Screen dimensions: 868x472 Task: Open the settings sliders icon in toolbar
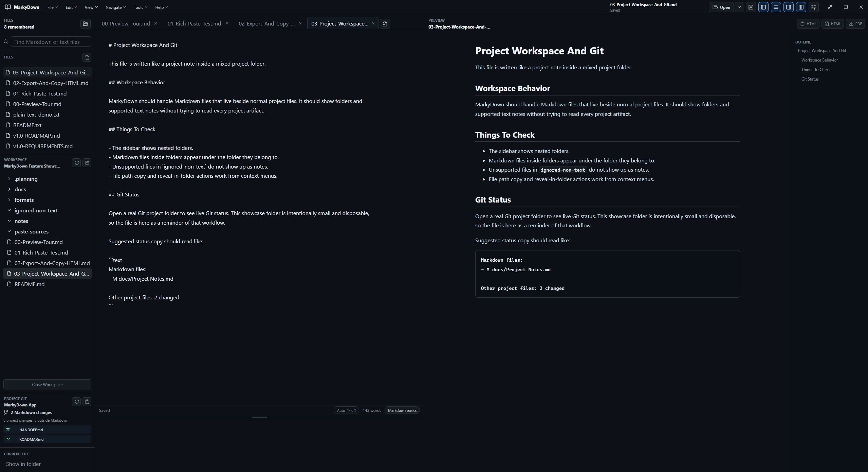point(814,7)
